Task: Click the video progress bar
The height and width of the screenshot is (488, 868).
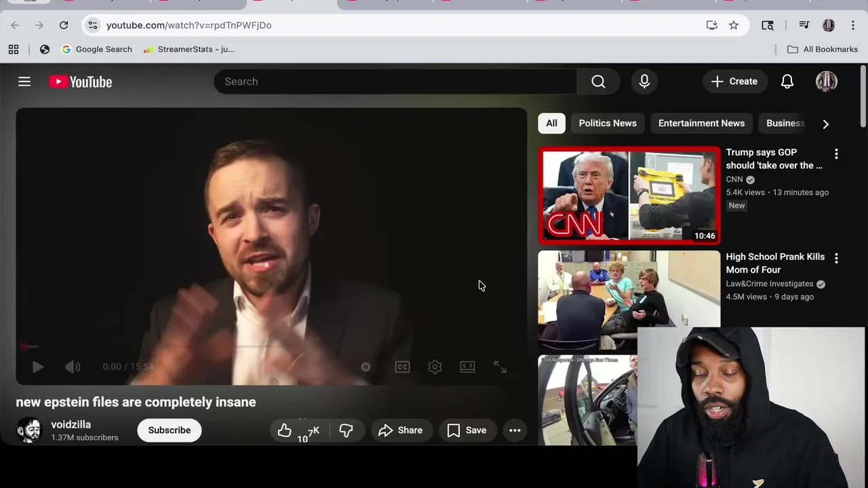Action: (271, 346)
